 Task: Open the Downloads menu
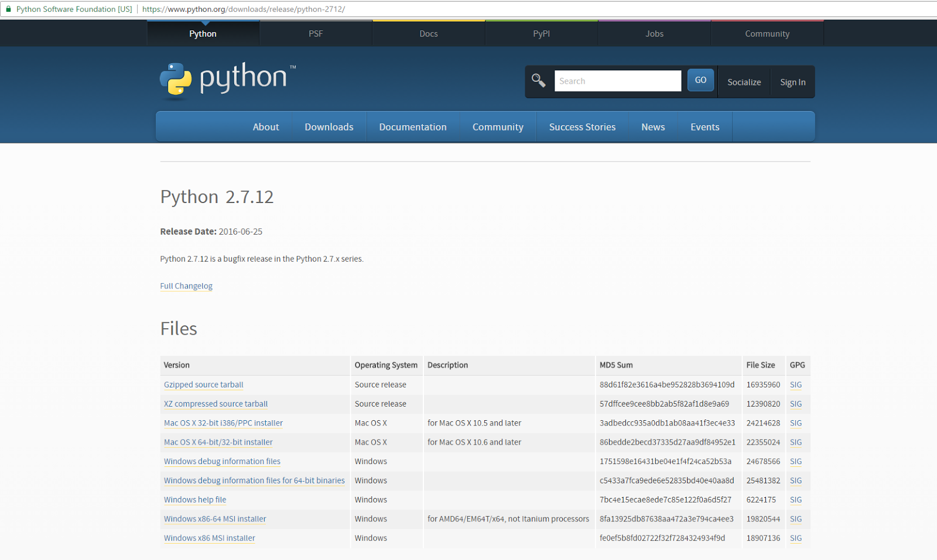click(329, 127)
